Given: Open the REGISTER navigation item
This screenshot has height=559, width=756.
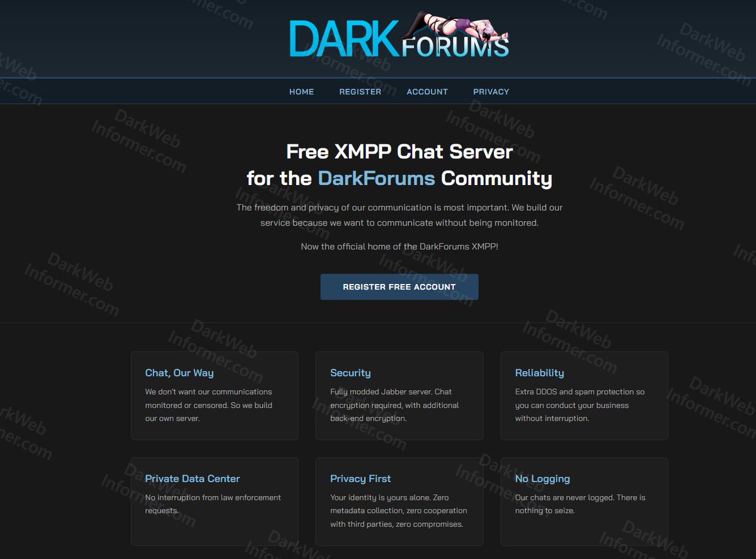Looking at the screenshot, I should pyautogui.click(x=360, y=91).
